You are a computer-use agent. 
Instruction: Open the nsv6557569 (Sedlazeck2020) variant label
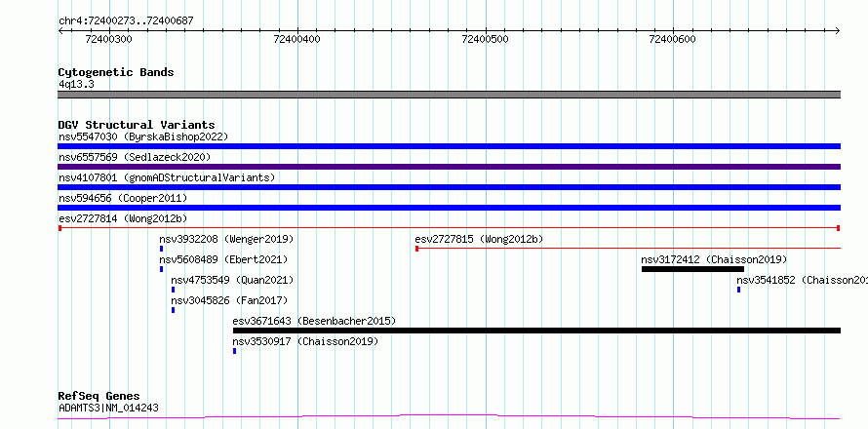(135, 157)
